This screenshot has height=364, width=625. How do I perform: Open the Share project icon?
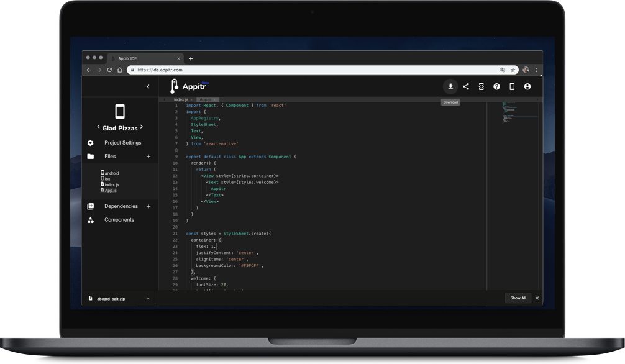466,86
